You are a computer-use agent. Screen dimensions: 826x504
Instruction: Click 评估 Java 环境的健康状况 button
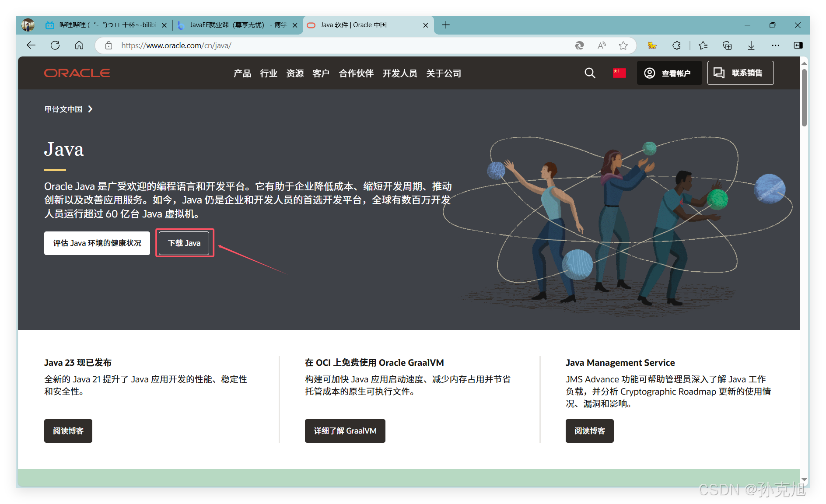(97, 243)
